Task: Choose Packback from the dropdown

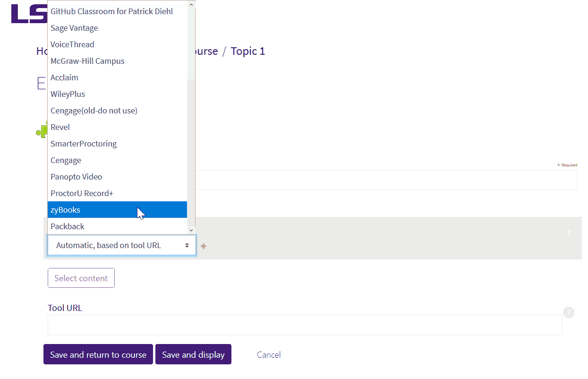Action: point(117,226)
